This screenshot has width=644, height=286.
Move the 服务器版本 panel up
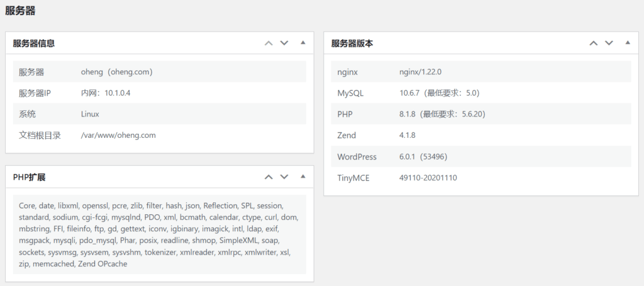(593, 43)
